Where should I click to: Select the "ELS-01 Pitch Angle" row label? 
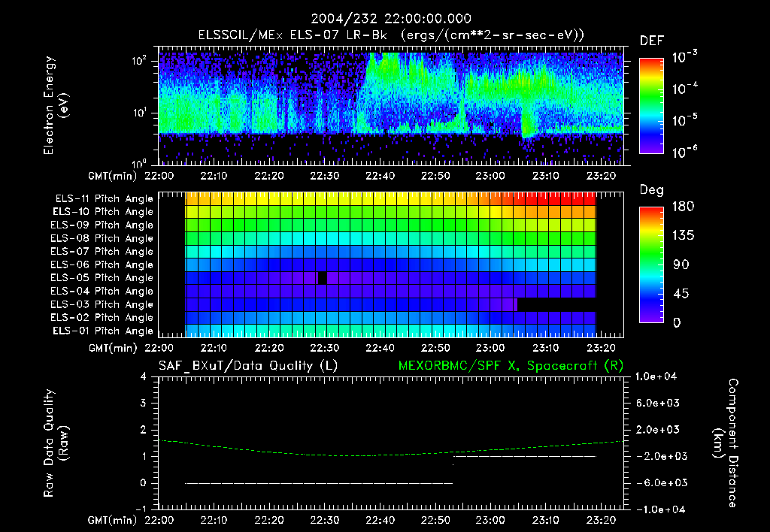(103, 331)
